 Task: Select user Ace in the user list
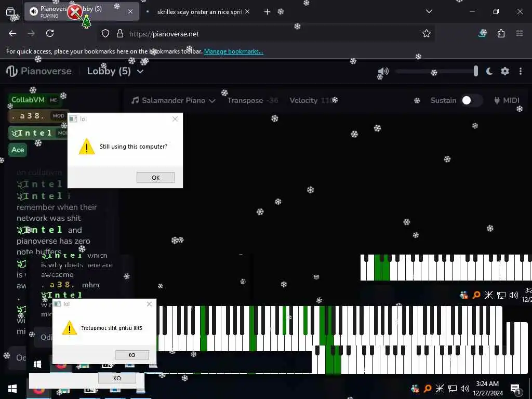pyautogui.click(x=18, y=150)
